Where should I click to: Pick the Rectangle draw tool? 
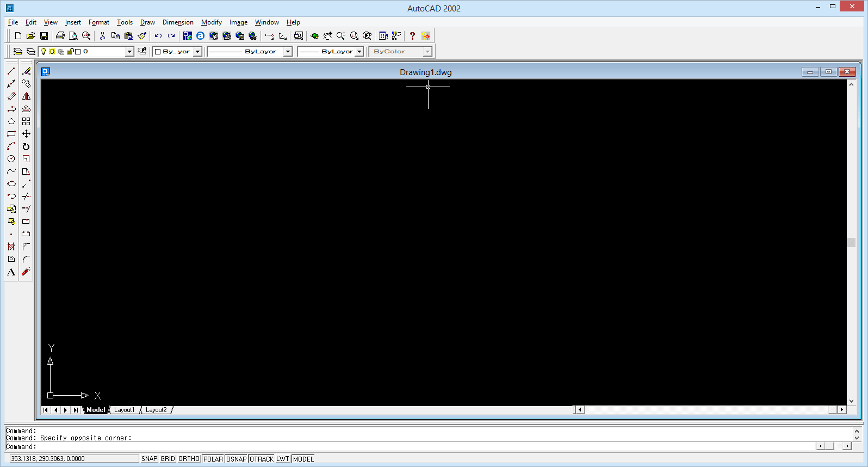pos(11,134)
